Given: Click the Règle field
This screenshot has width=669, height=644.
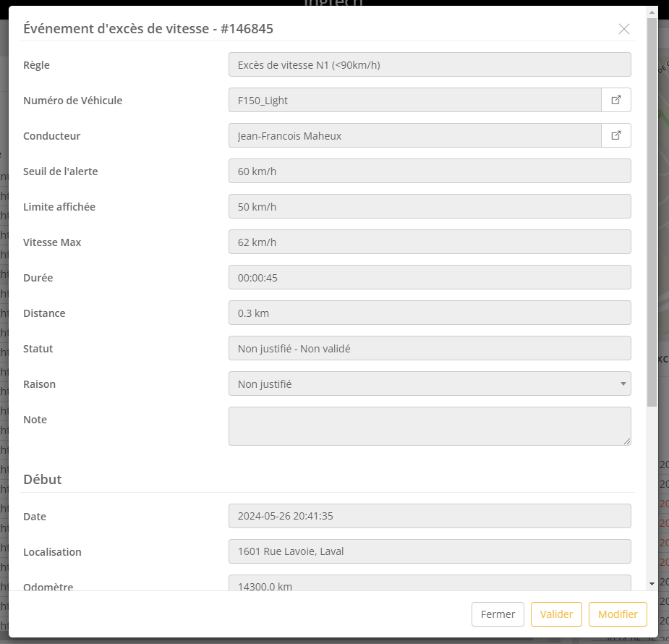Looking at the screenshot, I should point(429,64).
